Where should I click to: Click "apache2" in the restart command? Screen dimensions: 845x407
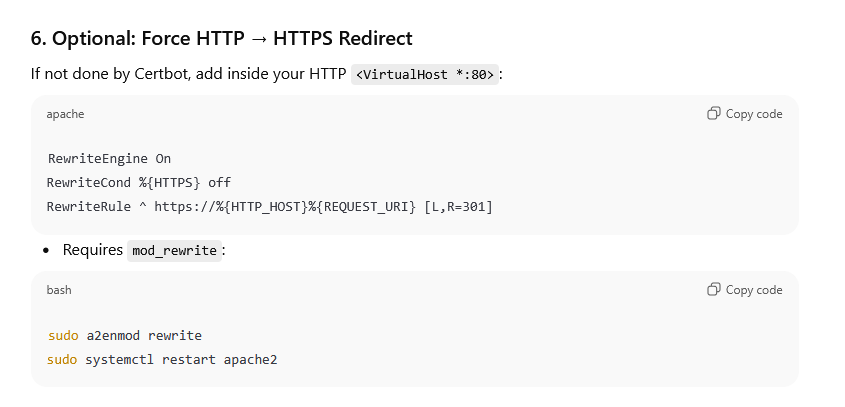250,359
